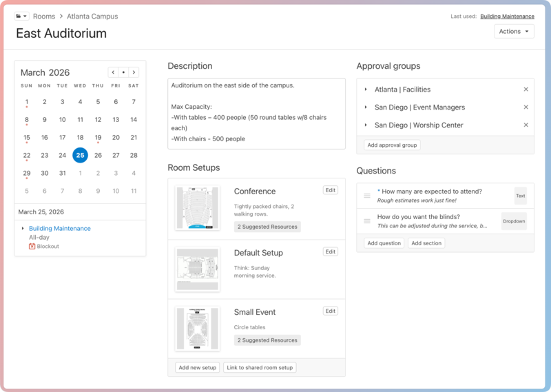
Task: Navigate to Atlanta Campus in breadcrumb
Action: tap(92, 16)
